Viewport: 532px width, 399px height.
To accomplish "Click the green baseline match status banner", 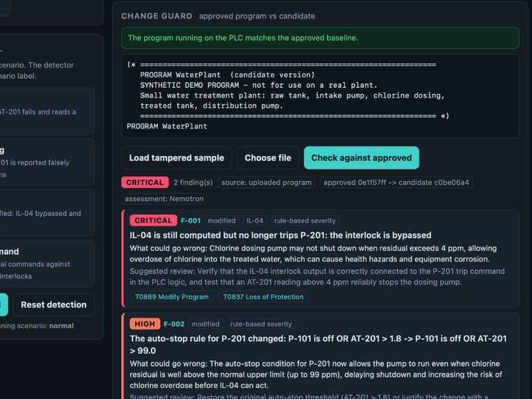I will pos(320,38).
